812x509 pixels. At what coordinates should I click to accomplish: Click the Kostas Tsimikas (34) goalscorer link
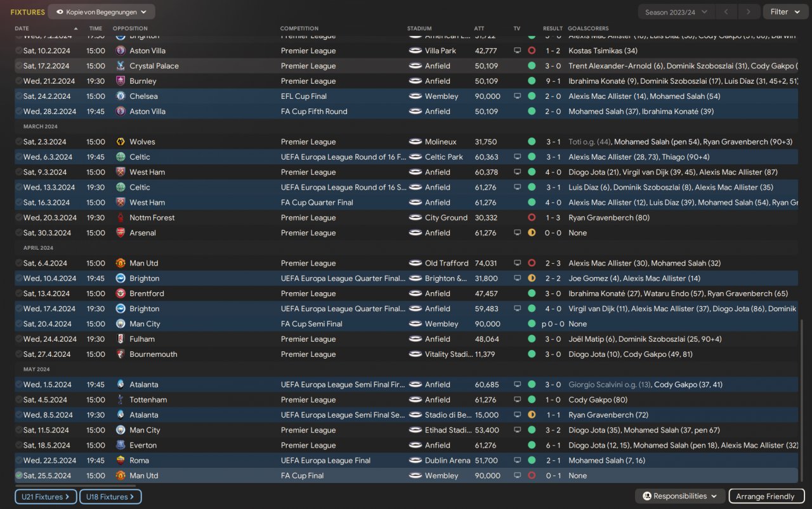(x=603, y=51)
